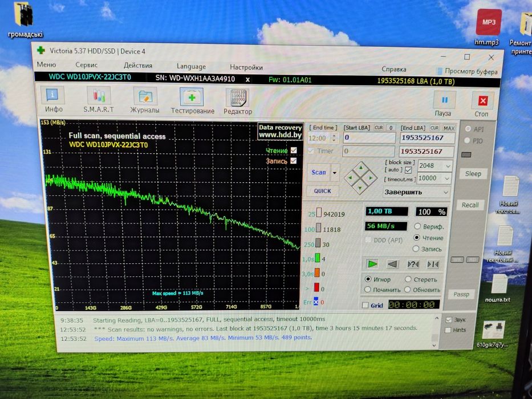Open the S.M.A.R.T panel
The width and height of the screenshot is (532, 399).
(x=99, y=100)
